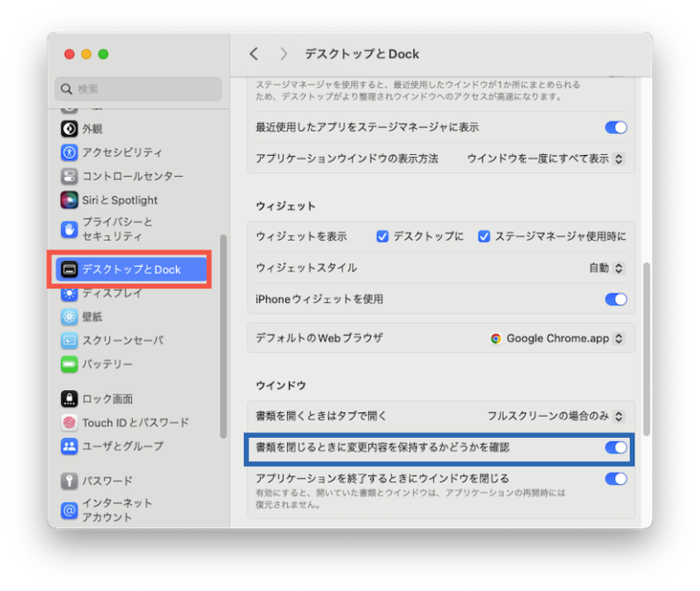Uncheck the デスクトップに widget checkbox
This screenshot has height=591, width=700.
(x=382, y=236)
